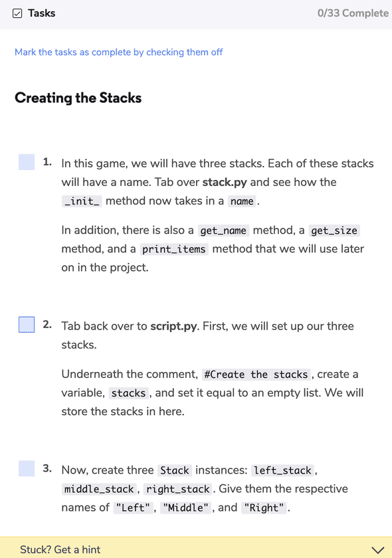Check off task 2 about script.py

tap(27, 325)
